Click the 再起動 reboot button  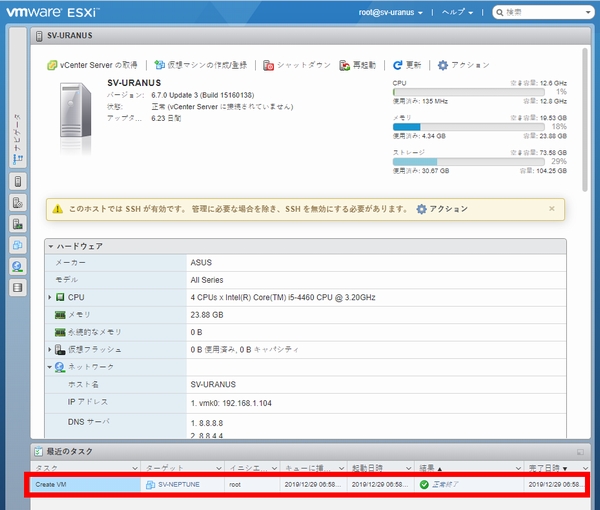pyautogui.click(x=357, y=65)
